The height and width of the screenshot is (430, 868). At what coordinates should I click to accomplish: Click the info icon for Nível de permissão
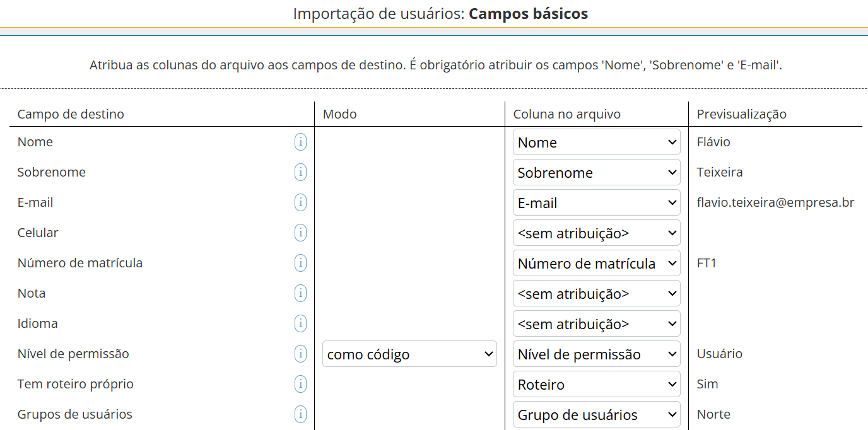click(x=301, y=354)
